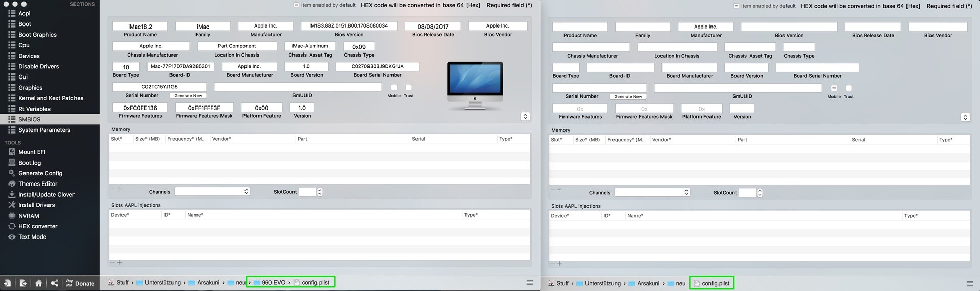
Task: Open the Channels dropdown in right window
Action: click(652, 193)
